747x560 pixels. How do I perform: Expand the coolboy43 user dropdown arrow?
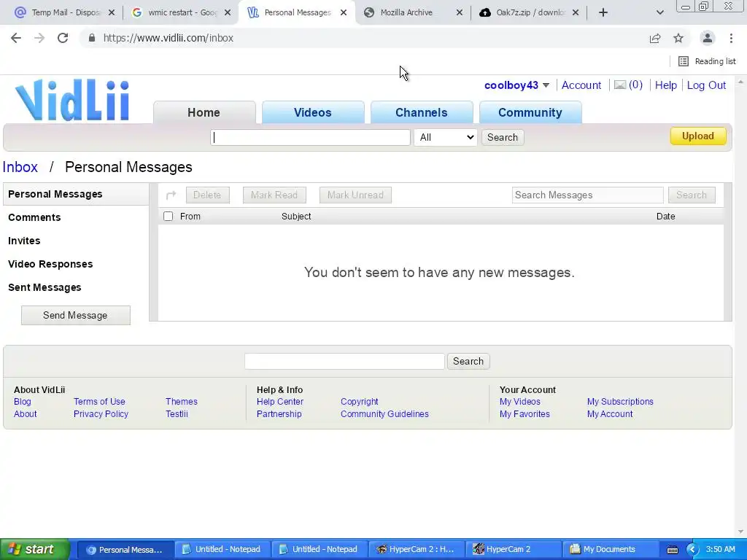(546, 85)
